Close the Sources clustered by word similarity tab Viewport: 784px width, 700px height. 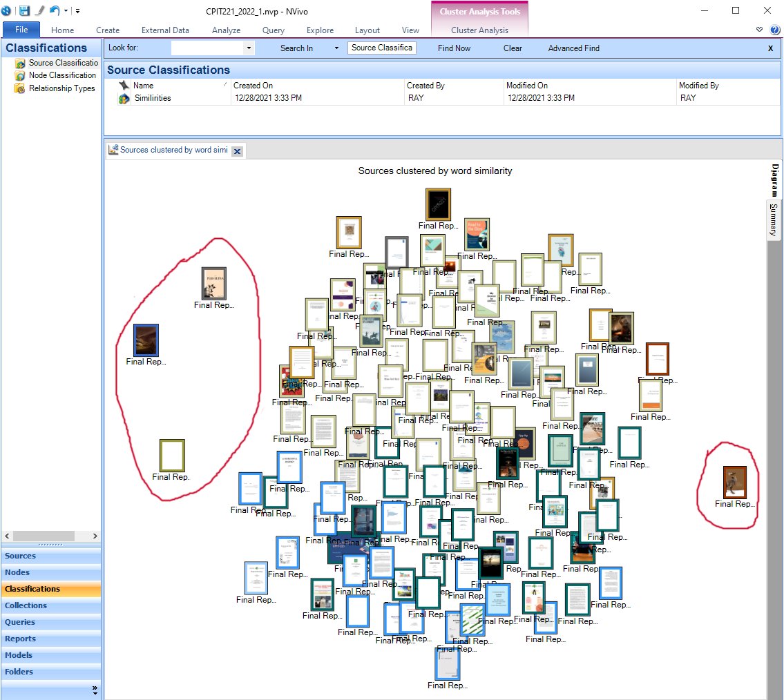[238, 151]
